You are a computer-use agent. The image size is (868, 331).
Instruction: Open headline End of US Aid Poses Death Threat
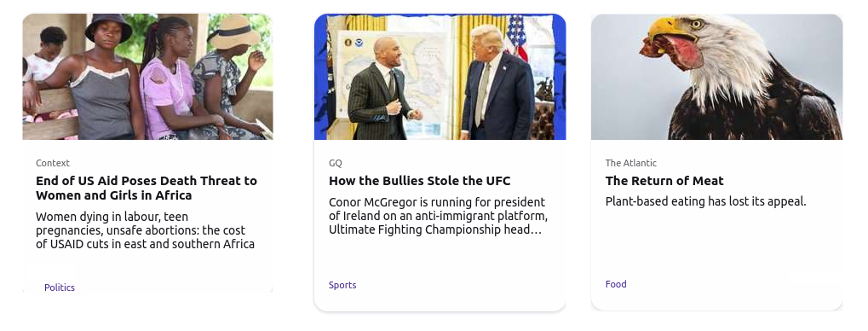pos(147,188)
